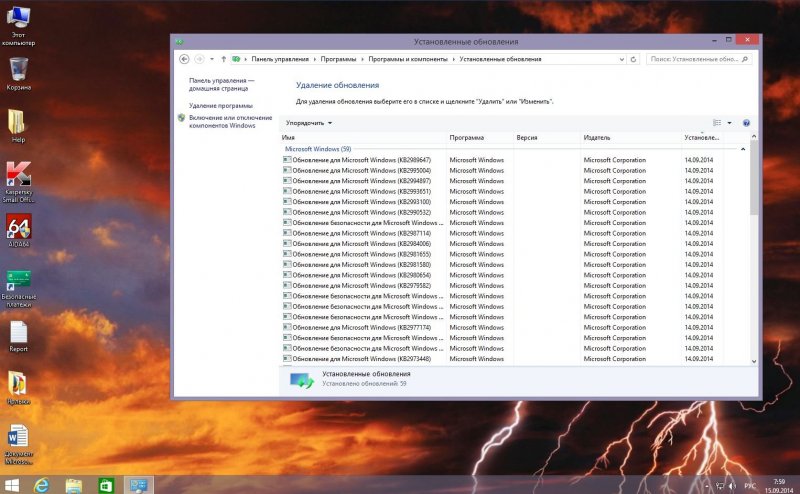Open the view options dropdown arrow
Screen dimensions: 800x494
pyautogui.click(x=729, y=123)
